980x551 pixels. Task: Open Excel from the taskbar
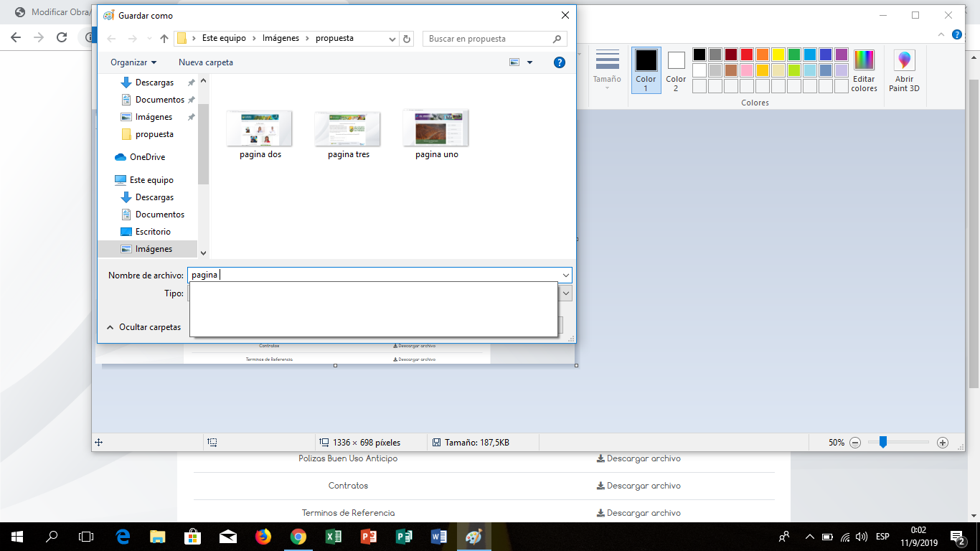334,536
